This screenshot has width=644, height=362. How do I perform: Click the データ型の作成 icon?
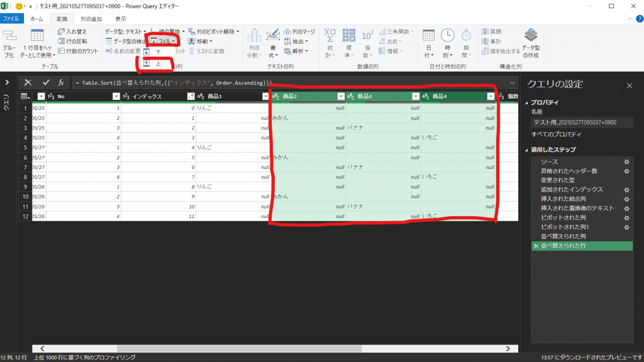coord(531,36)
